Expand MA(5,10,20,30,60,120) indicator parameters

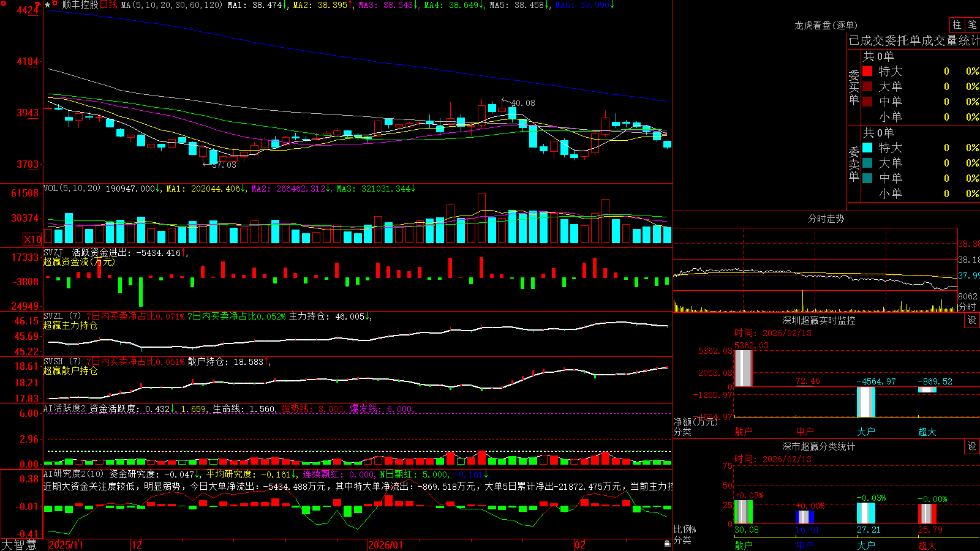(x=172, y=5)
